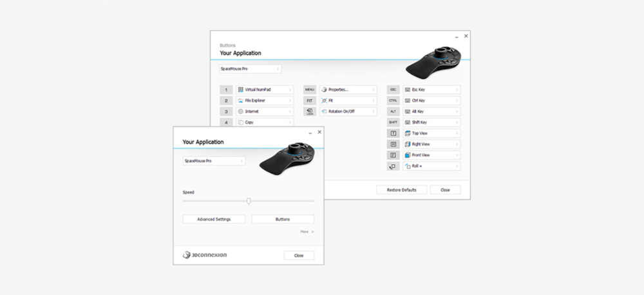The height and width of the screenshot is (295, 644).
Task: Click the MENU button key icon
Action: click(x=310, y=90)
